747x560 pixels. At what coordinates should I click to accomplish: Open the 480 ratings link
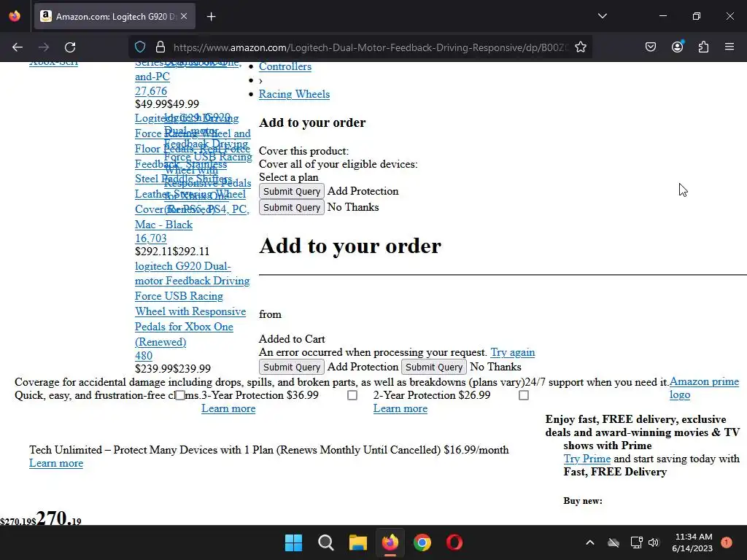pyautogui.click(x=144, y=356)
